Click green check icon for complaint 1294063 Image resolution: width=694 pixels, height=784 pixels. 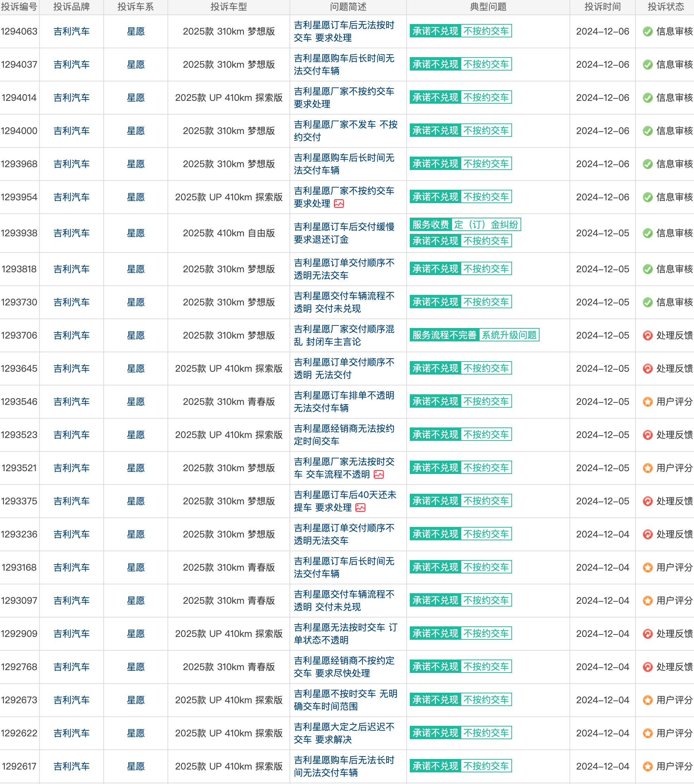coord(647,31)
